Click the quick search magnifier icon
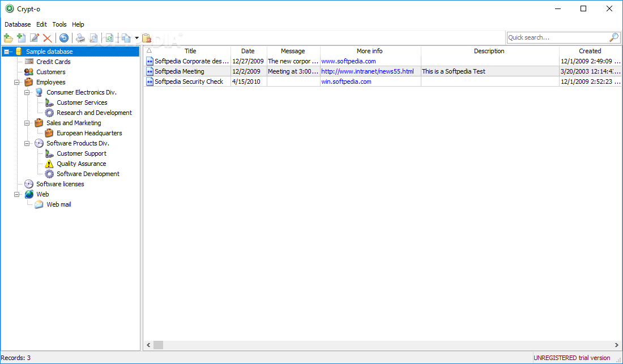The width and height of the screenshot is (623, 364). [x=614, y=37]
